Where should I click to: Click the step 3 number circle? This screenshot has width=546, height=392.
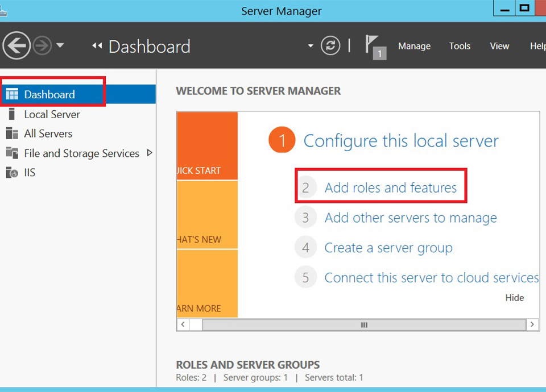305,218
